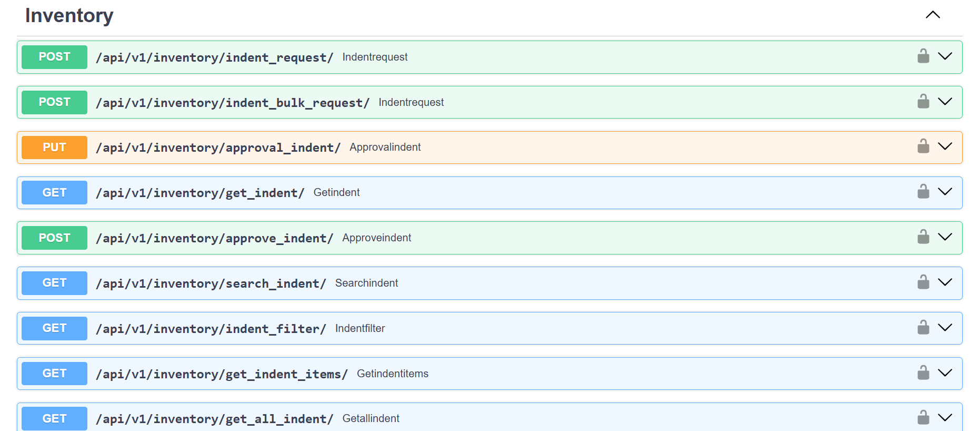
Task: Click POST badge for indent_bulk_request
Action: 54,102
